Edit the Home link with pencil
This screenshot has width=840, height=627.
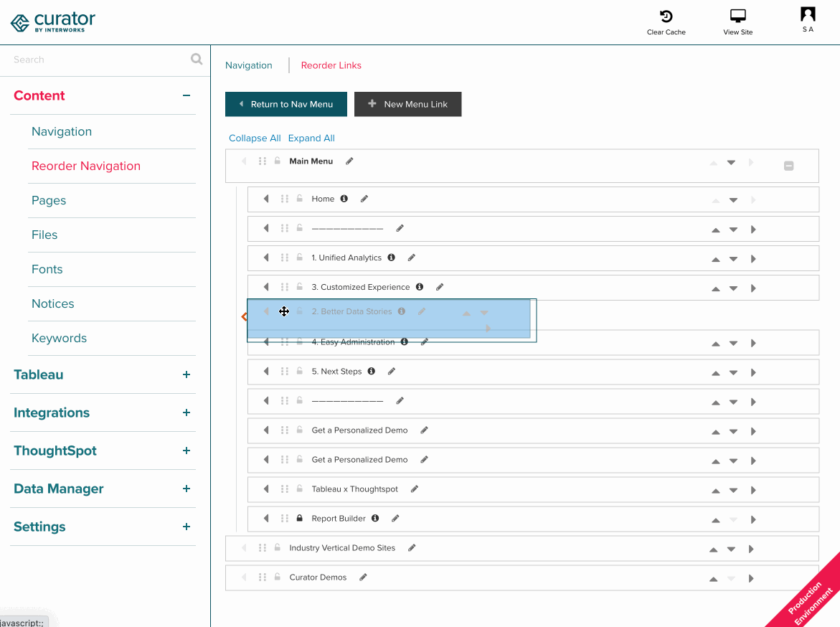click(364, 199)
